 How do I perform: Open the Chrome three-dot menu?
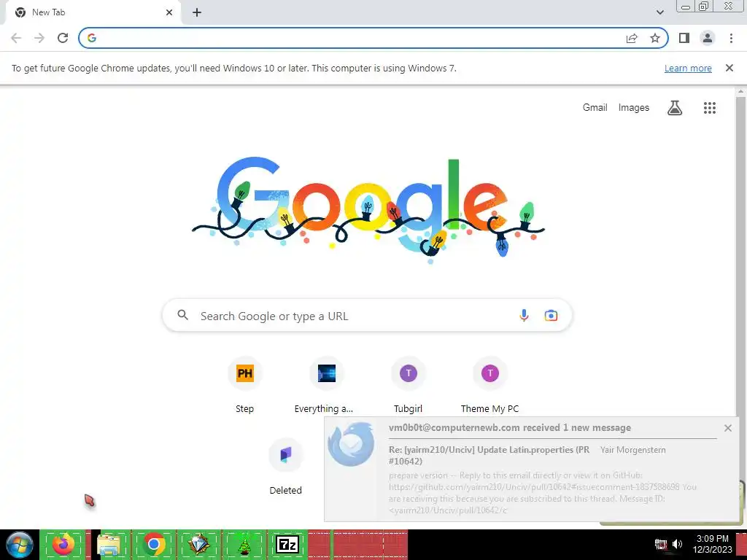pyautogui.click(x=731, y=38)
